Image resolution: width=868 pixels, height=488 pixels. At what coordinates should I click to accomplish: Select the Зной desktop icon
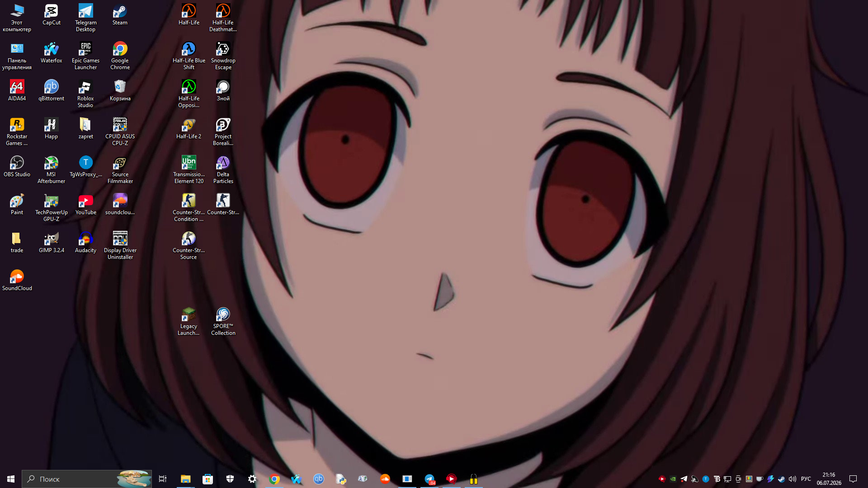[x=223, y=91]
